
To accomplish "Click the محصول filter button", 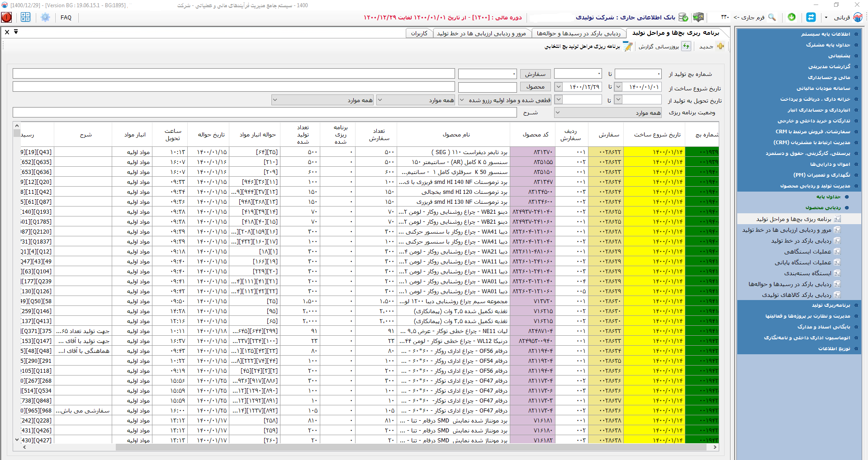I will (535, 87).
